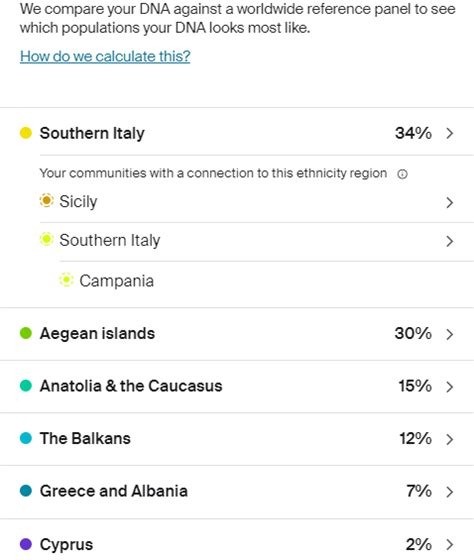
Task: Select the Greece and Albania region
Action: (x=237, y=491)
